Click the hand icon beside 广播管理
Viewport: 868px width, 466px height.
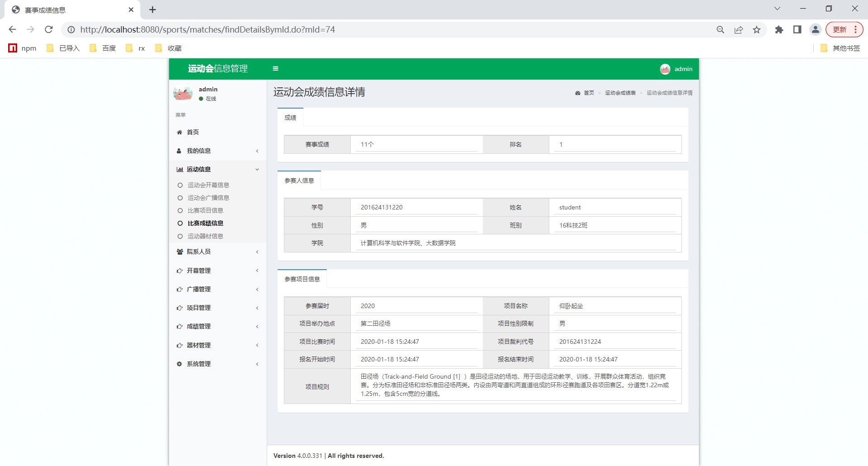pyautogui.click(x=179, y=289)
